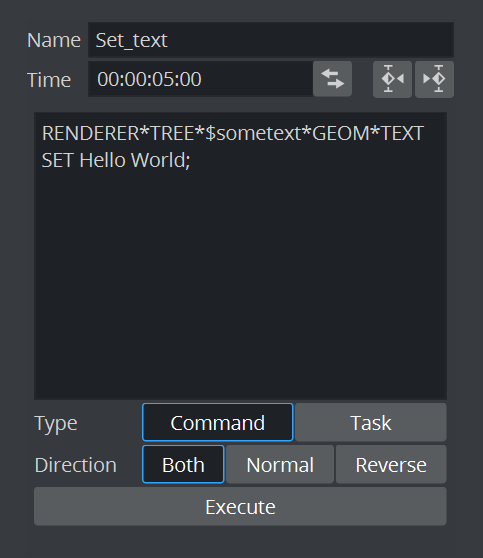This screenshot has width=483, height=558.
Task: Click the Name label
Action: click(54, 40)
